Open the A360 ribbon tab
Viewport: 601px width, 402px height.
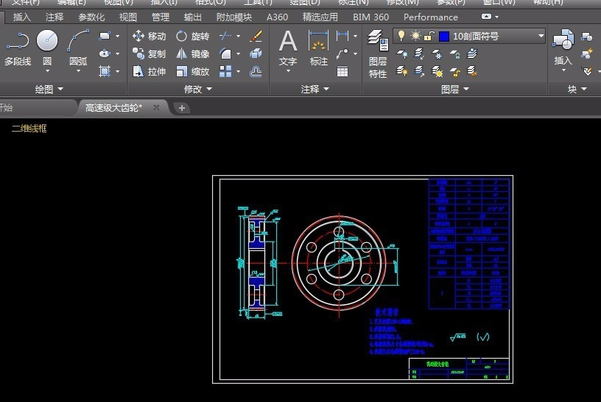pos(277,17)
